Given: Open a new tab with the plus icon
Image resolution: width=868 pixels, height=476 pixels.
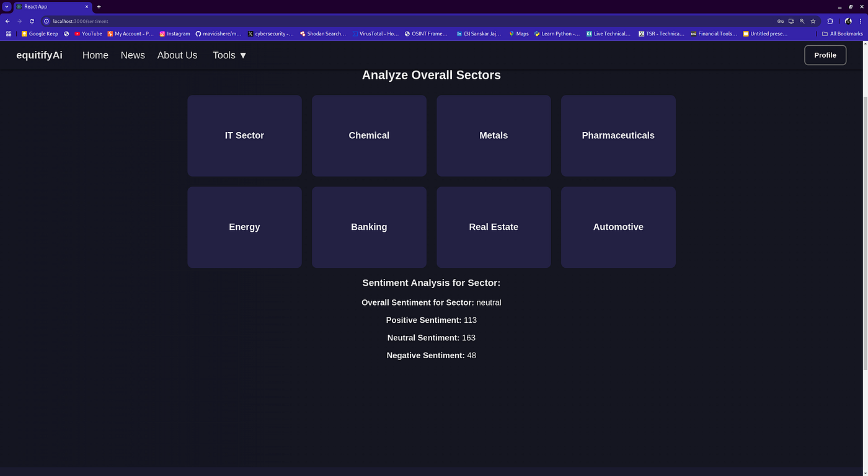Looking at the screenshot, I should coord(99,7).
